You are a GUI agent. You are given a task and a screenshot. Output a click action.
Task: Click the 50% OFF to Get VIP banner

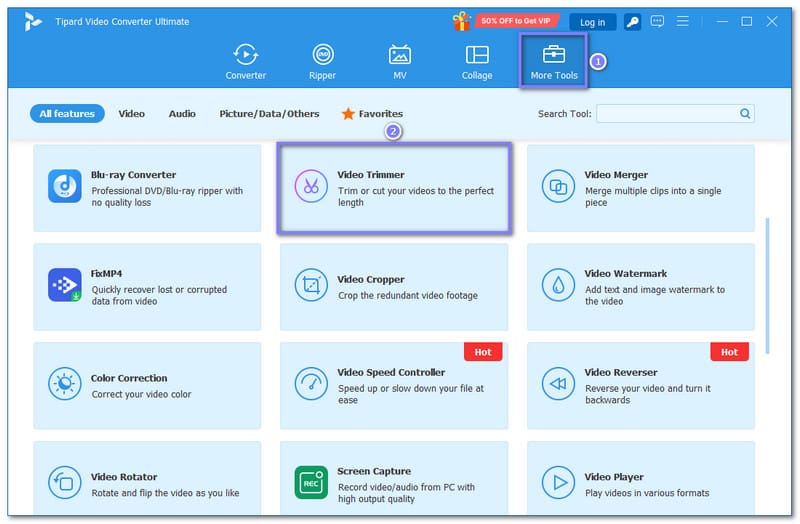click(x=516, y=21)
